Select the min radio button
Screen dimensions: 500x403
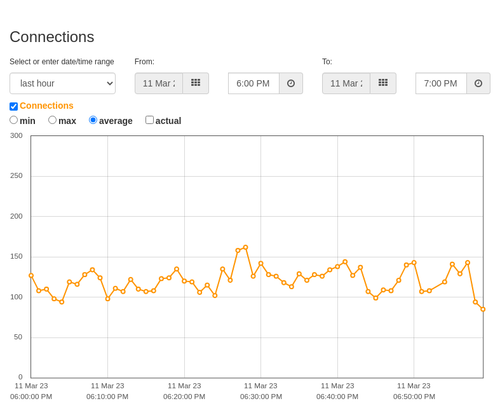click(x=13, y=120)
